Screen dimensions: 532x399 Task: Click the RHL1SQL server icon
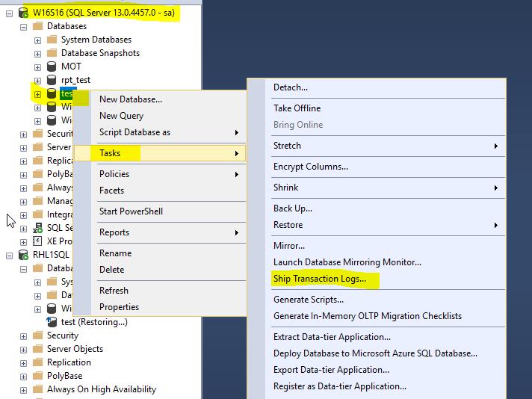pos(23,255)
